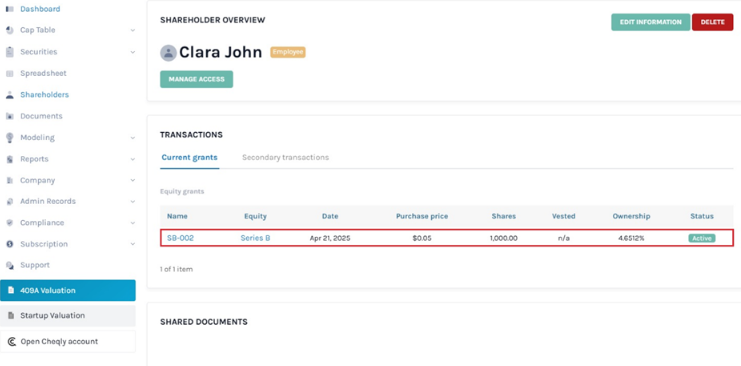Click the Clara John name heading

pyautogui.click(x=220, y=52)
